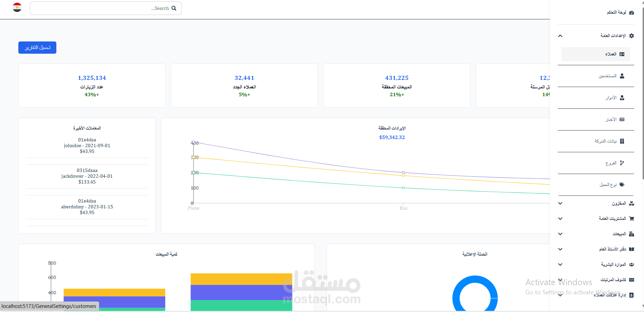The height and width of the screenshot is (312, 644).
Task: Click the search magnifier icon
Action: [x=174, y=8]
